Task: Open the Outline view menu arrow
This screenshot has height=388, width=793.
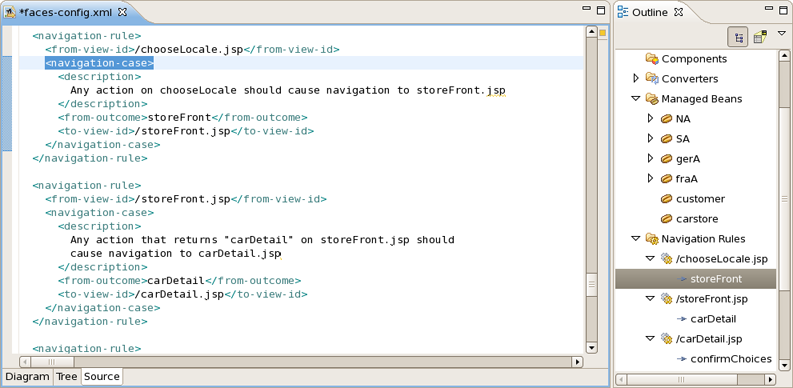Action: [x=782, y=33]
